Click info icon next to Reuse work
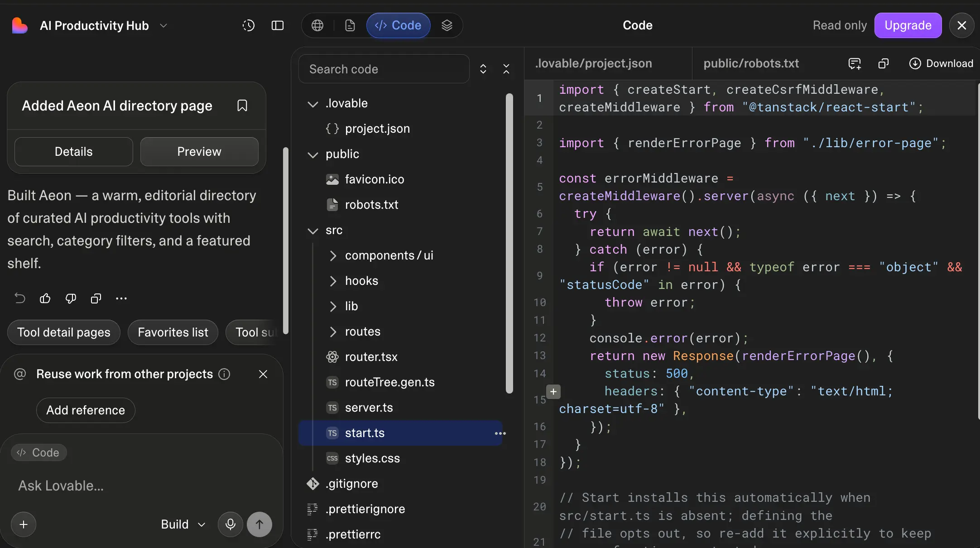This screenshot has width=980, height=548. coord(224,374)
